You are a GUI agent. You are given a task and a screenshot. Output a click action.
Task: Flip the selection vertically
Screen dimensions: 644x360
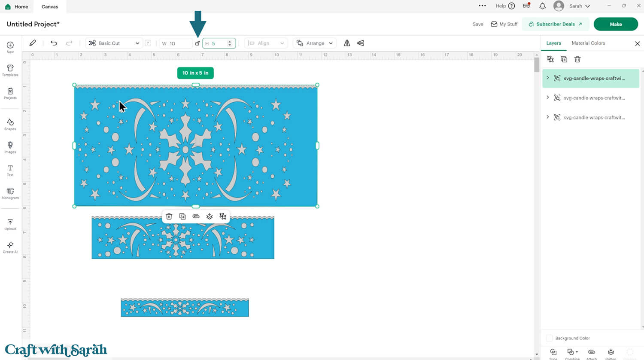[361, 43]
